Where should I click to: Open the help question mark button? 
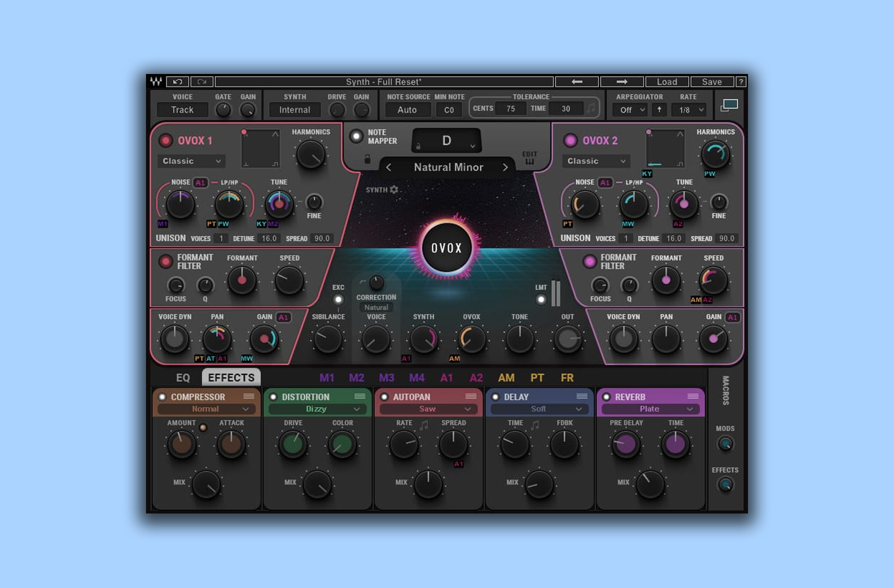[741, 81]
